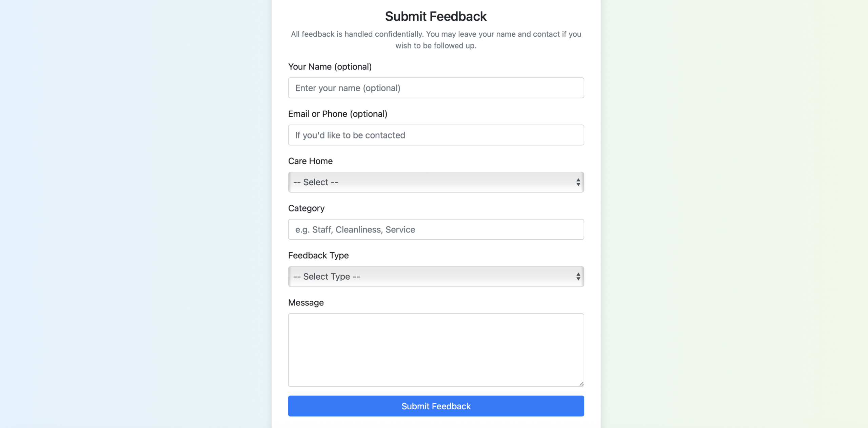
Task: Click the confidentiality notice paragraph
Action: pyautogui.click(x=436, y=40)
